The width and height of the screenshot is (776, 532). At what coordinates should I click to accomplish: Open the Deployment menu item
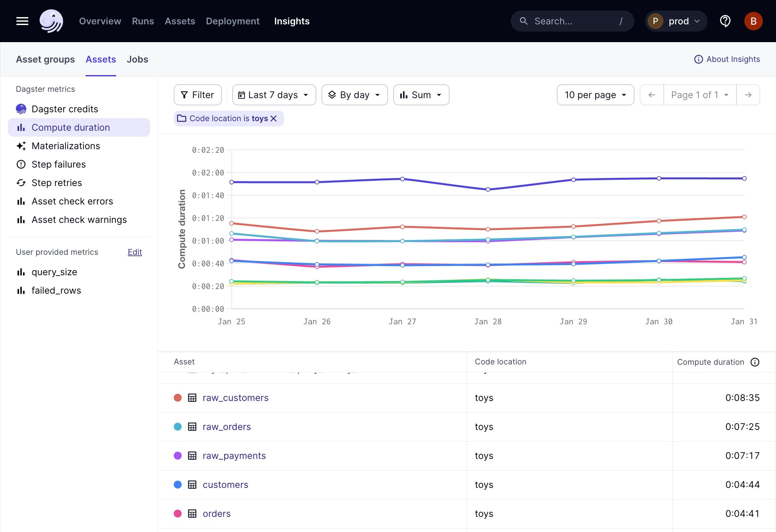(233, 21)
